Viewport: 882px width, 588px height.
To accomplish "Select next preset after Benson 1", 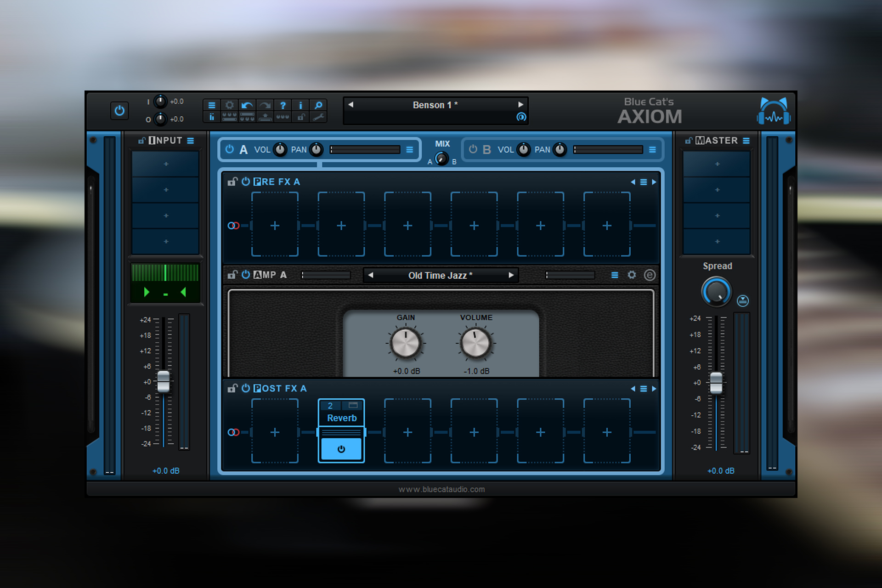I will [521, 105].
